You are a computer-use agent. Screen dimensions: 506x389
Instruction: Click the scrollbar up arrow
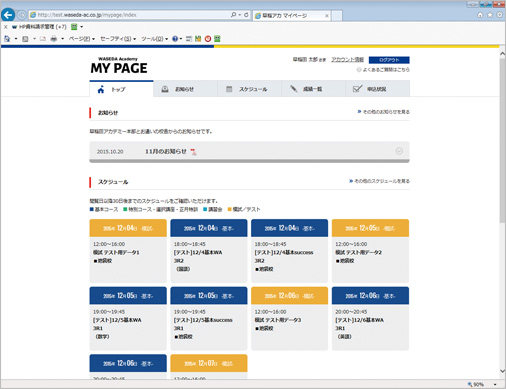tap(502, 53)
